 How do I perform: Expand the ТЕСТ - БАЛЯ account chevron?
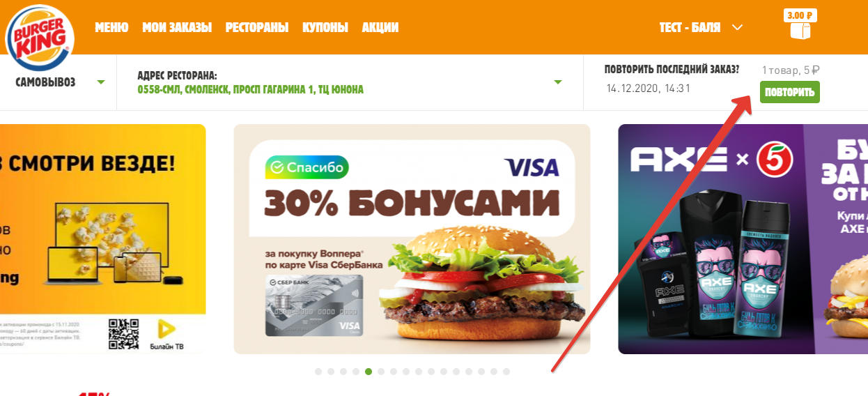[x=738, y=28]
